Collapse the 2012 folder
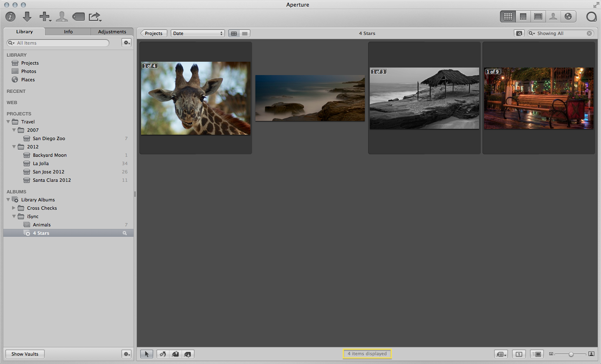 click(x=14, y=147)
